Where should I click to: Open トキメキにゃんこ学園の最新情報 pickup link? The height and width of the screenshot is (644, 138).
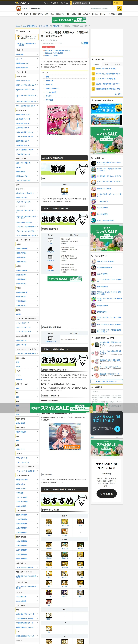tap(58, 50)
